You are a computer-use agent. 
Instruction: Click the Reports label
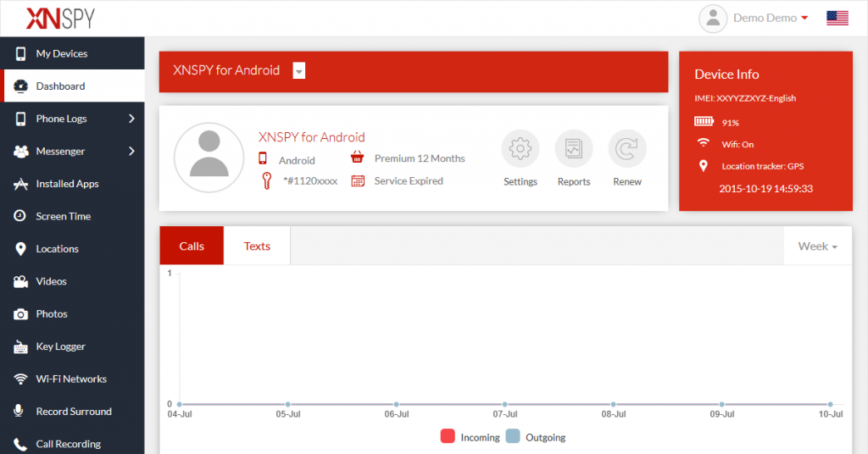pyautogui.click(x=574, y=181)
